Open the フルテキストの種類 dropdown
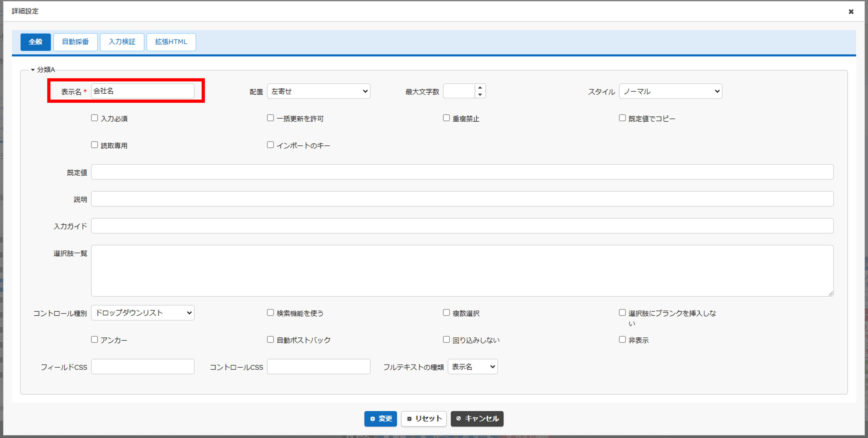The height and width of the screenshot is (438, 868). click(472, 367)
